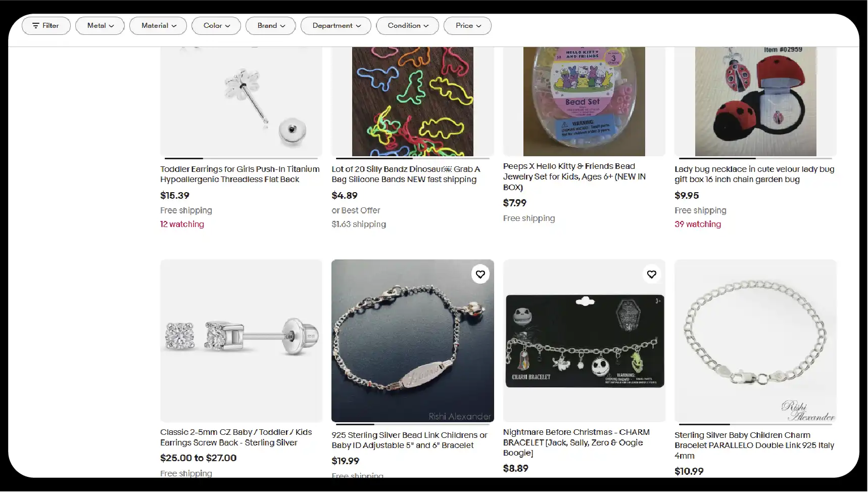Open the Brand filter dropdown
Screen dimensions: 868x492
click(x=271, y=26)
